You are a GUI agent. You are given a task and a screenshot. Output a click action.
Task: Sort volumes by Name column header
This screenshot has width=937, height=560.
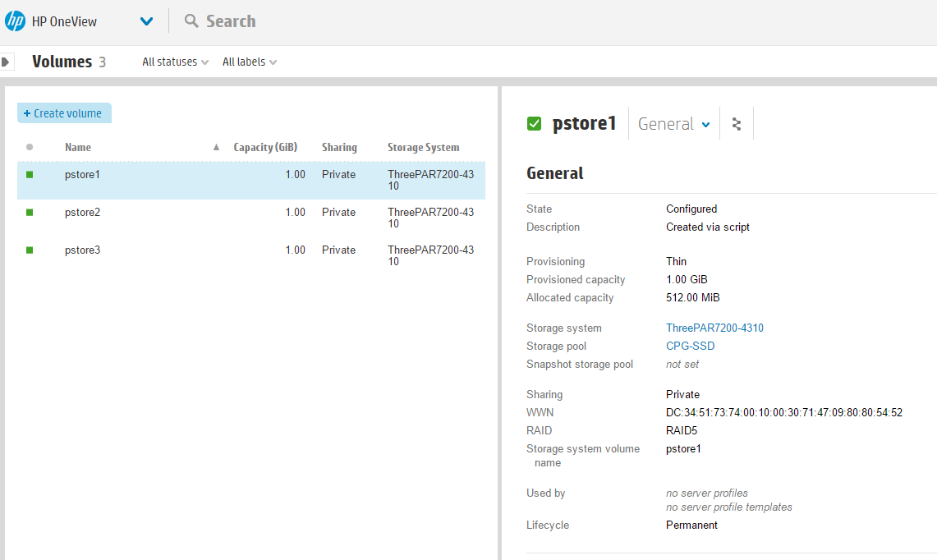coord(78,147)
